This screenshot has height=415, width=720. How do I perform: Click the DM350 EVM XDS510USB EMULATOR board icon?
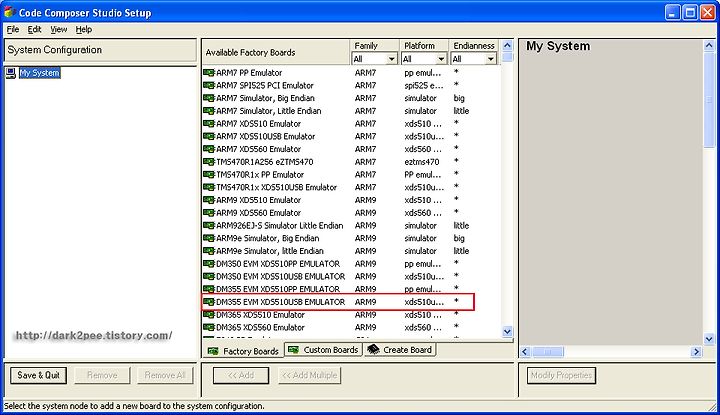coord(208,276)
